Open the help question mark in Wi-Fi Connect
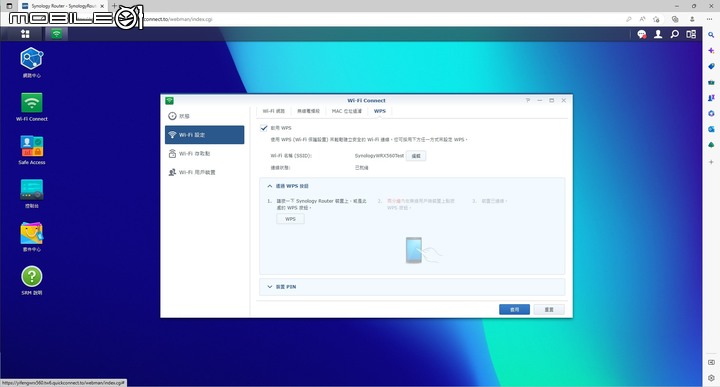This screenshot has width=720, height=387. click(x=528, y=100)
